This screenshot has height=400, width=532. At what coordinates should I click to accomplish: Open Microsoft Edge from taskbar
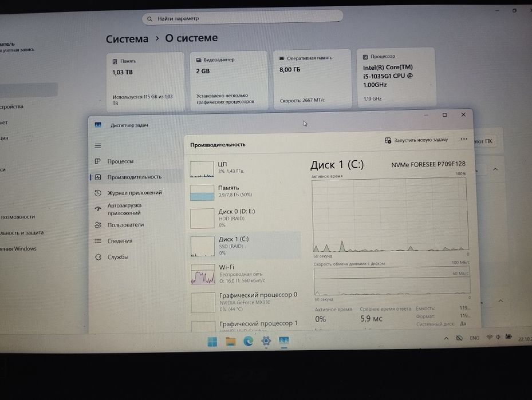tap(249, 341)
